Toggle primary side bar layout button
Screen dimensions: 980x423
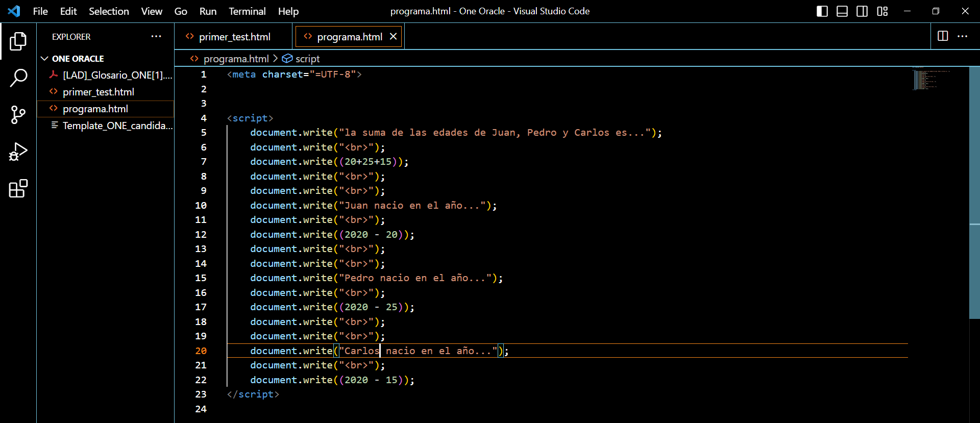[x=822, y=11]
